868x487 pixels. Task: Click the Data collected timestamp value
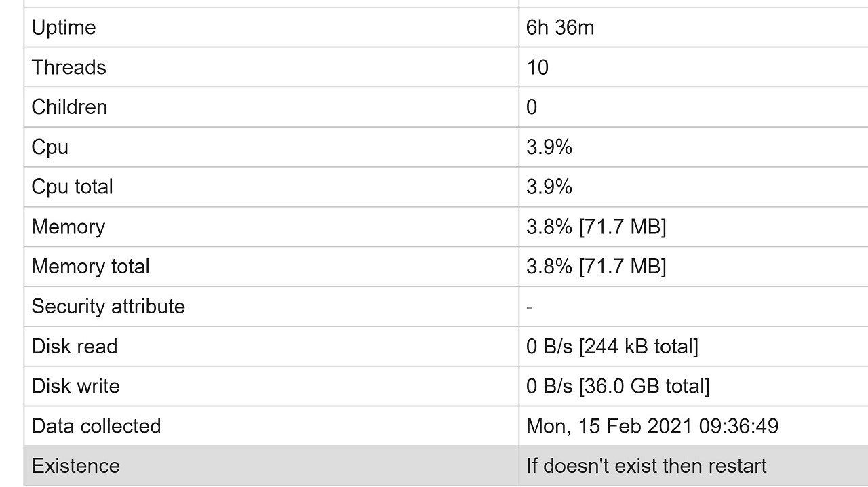[652, 427]
